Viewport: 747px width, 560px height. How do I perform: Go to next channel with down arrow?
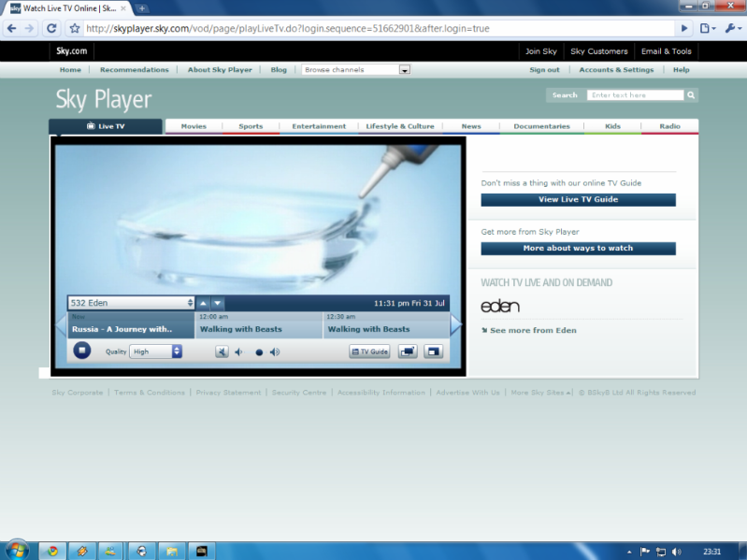coord(218,303)
